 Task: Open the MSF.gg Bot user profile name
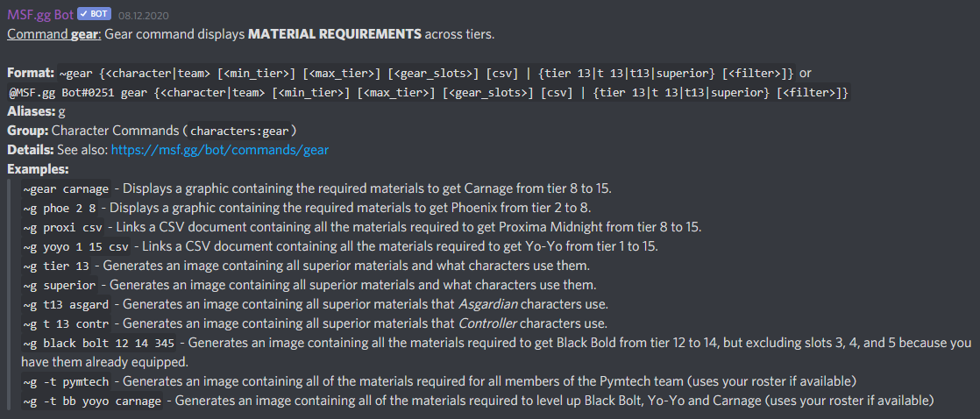point(39,15)
